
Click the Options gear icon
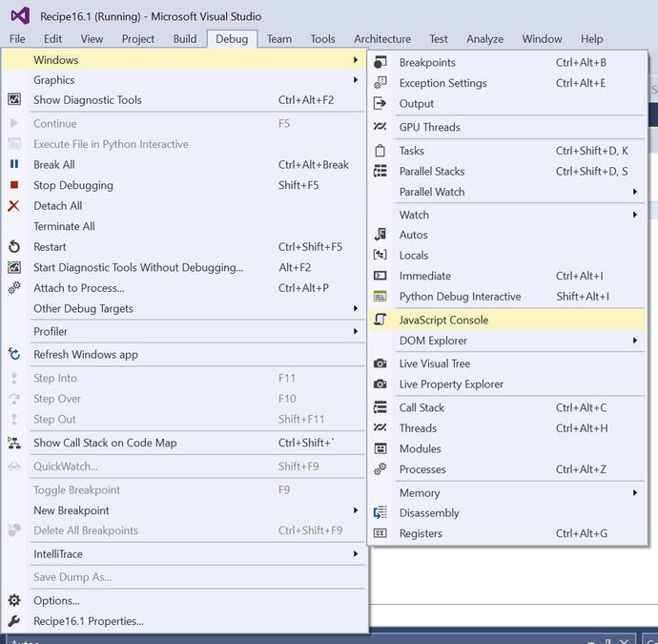pos(14,600)
